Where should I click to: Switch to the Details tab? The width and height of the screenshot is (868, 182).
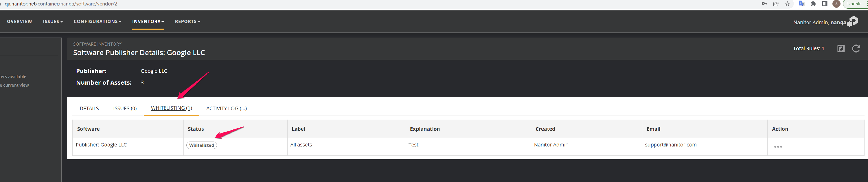pos(89,108)
